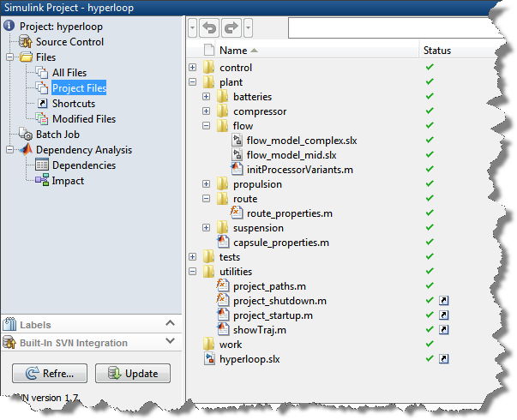517x420 pixels.
Task: Click the Dependency Analysis icon
Action: point(25,150)
